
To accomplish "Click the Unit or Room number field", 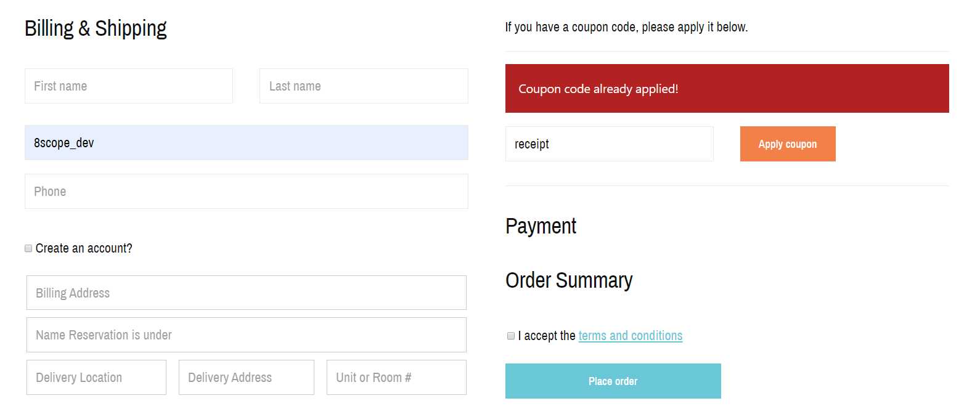I will [396, 377].
